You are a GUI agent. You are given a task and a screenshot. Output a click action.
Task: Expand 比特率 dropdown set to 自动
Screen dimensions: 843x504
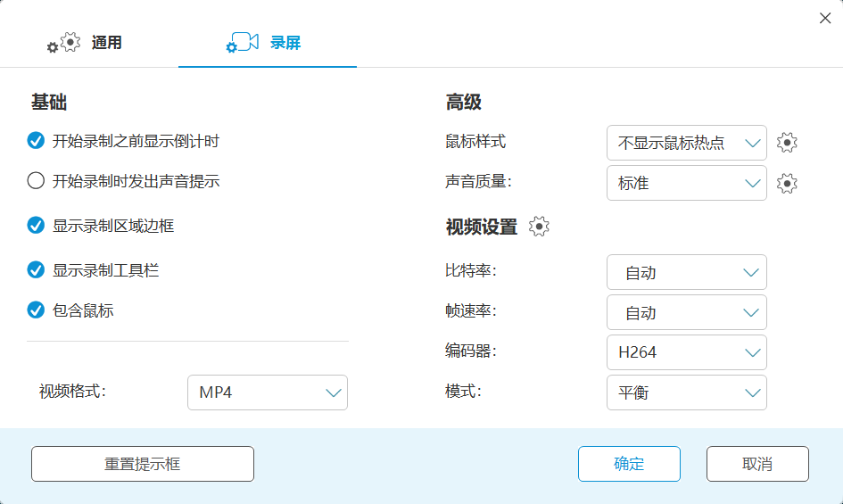pos(687,272)
